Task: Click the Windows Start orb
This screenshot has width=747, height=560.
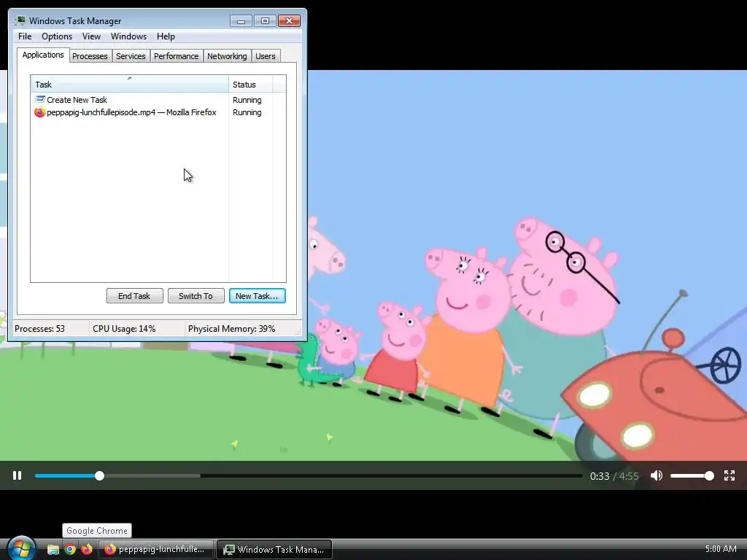Action: pyautogui.click(x=21, y=548)
